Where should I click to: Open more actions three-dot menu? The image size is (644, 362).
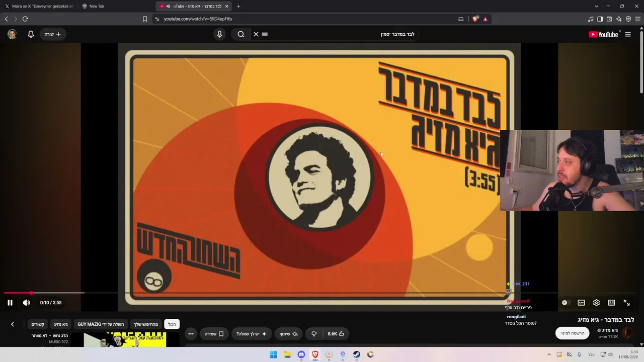tap(191, 334)
